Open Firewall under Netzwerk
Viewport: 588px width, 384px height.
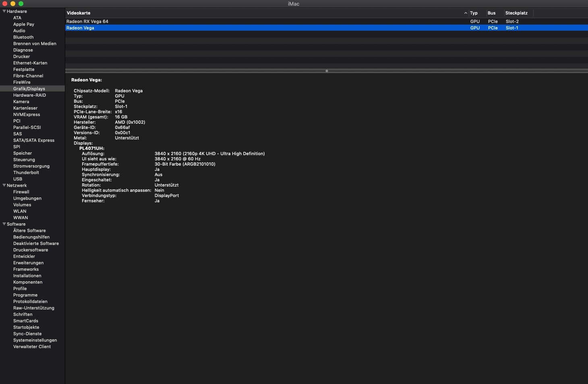click(21, 192)
